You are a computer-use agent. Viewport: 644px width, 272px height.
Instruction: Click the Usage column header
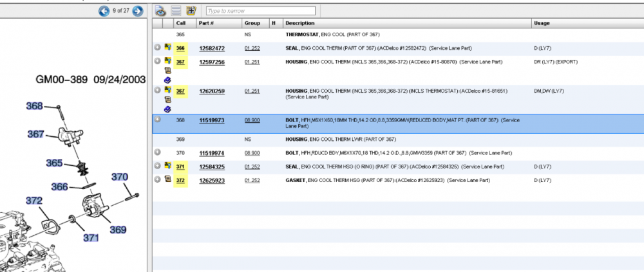click(x=542, y=23)
